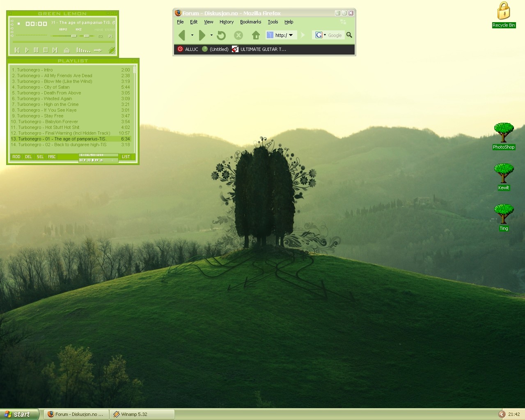Select track 'Turbonegro - Intro'
This screenshot has width=525, height=420.
71,70
